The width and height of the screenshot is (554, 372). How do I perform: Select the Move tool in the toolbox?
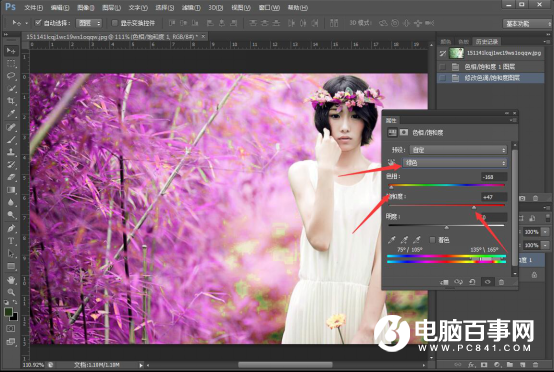11,51
